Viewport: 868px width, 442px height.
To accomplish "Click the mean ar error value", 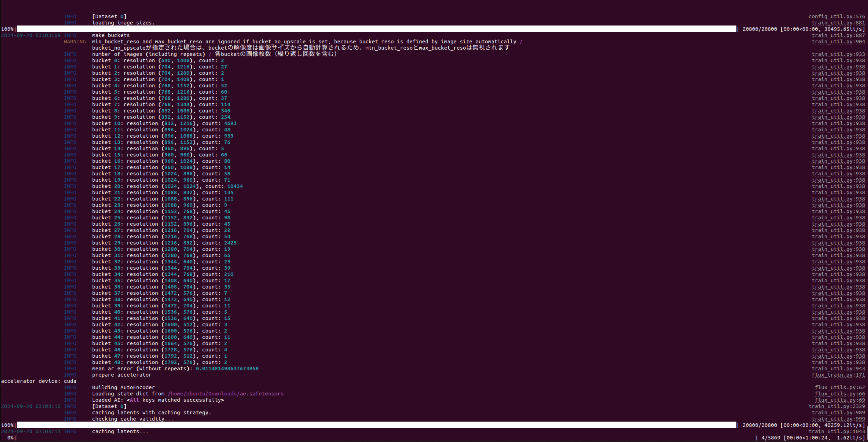I will coord(227,368).
